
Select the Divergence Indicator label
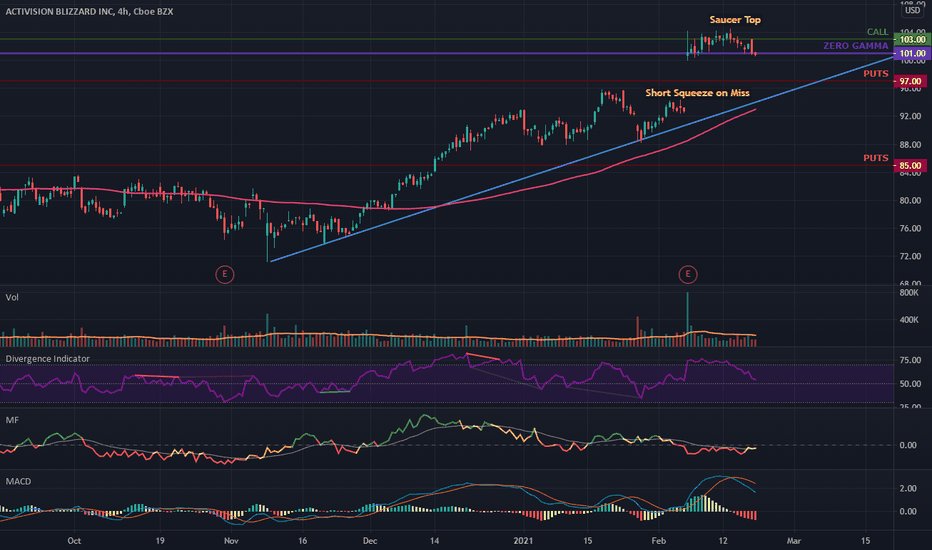coord(48,359)
